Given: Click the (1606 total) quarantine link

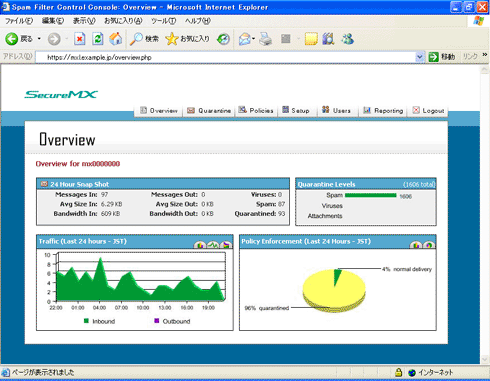Looking at the screenshot, I should coord(419,184).
